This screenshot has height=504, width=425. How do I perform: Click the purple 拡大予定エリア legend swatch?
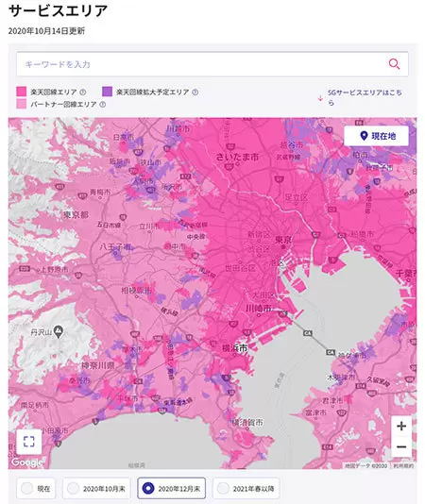click(107, 92)
